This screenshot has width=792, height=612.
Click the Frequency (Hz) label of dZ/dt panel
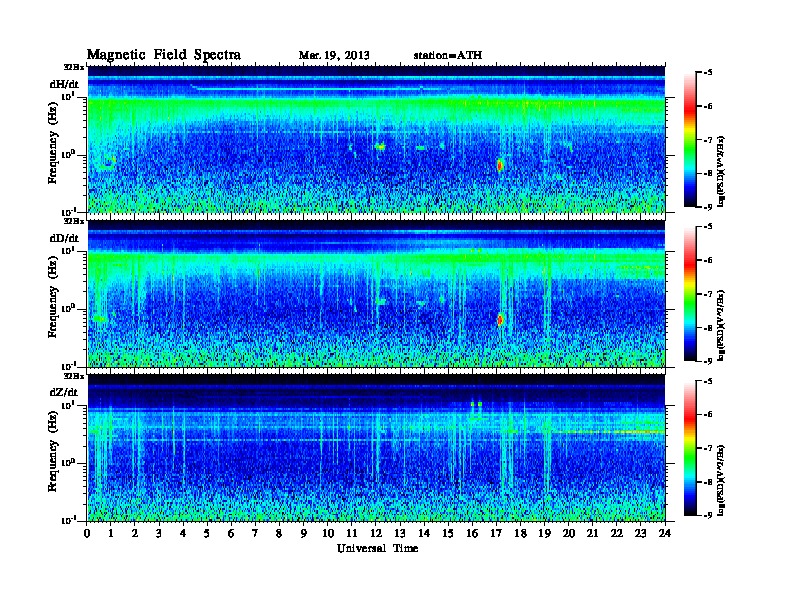point(53,452)
